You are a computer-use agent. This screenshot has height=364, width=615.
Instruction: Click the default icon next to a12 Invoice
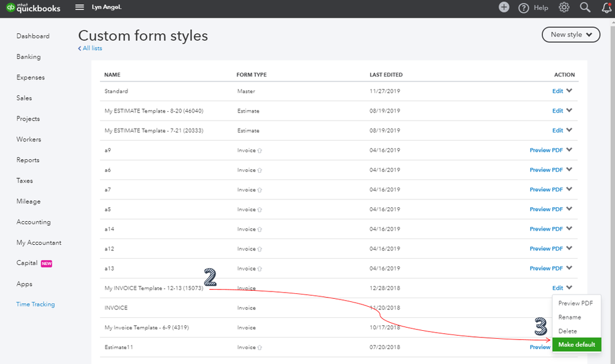coord(260,249)
